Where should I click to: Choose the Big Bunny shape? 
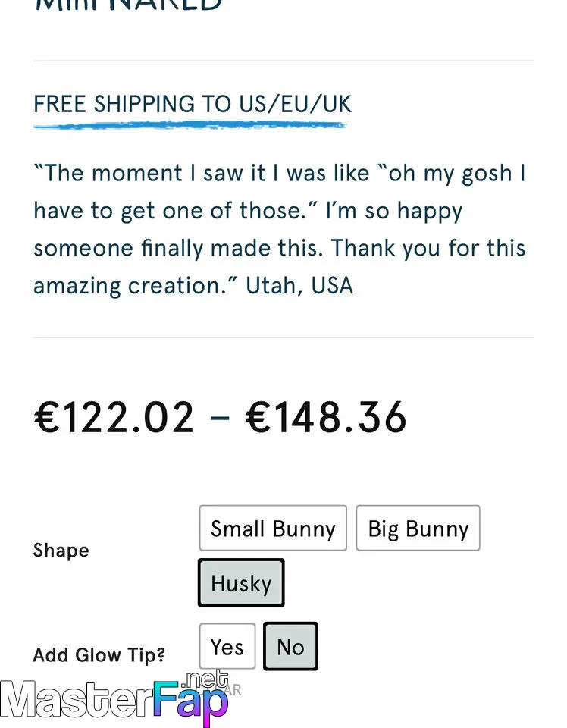coord(418,529)
